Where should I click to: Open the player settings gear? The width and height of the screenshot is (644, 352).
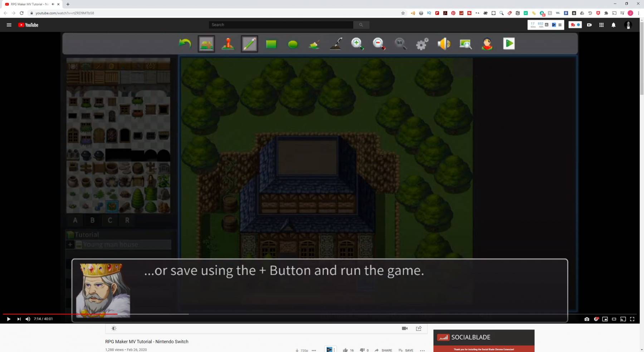pos(596,319)
